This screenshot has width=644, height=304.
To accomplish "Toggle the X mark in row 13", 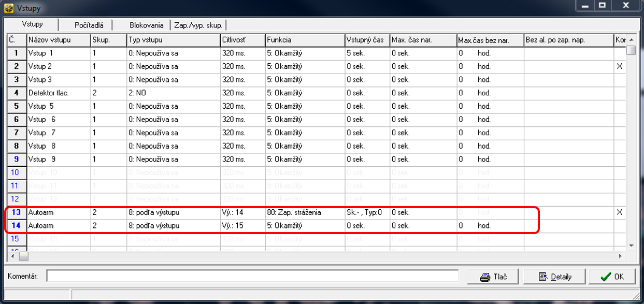I will [x=619, y=212].
